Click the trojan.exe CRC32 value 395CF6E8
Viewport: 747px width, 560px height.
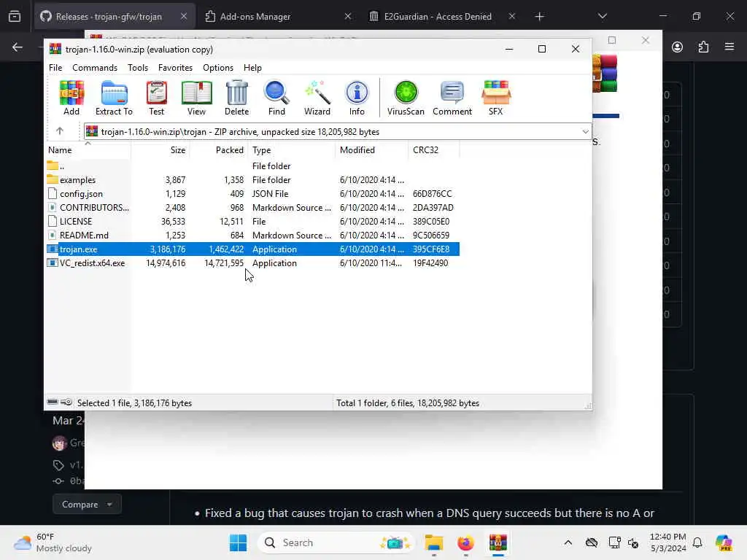pos(431,249)
